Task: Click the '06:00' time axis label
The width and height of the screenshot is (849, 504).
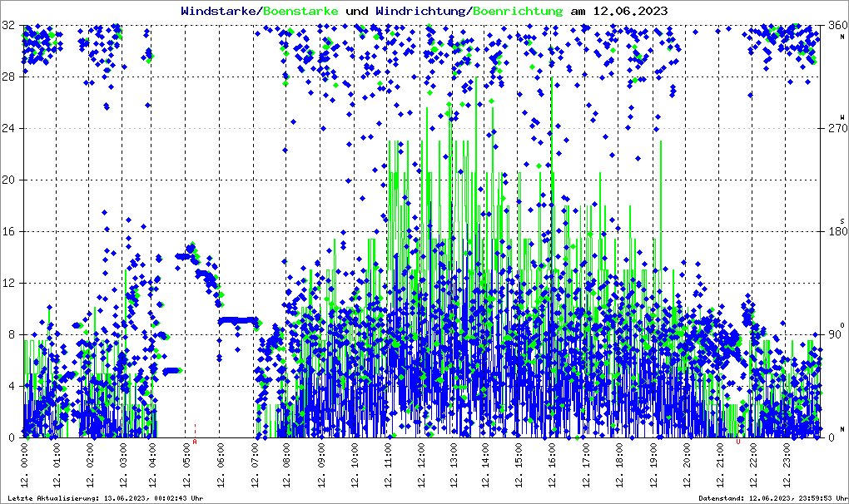Action: (x=221, y=457)
